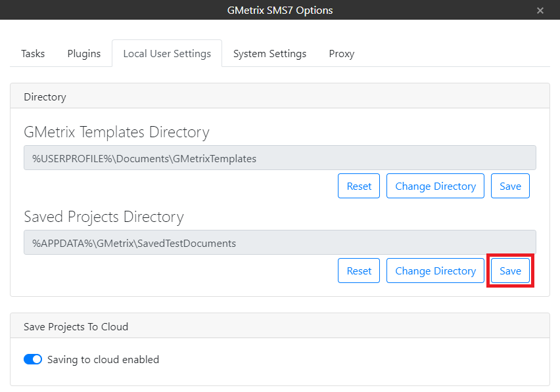
Task: Click the SavedTestDocuments path field
Action: point(279,242)
